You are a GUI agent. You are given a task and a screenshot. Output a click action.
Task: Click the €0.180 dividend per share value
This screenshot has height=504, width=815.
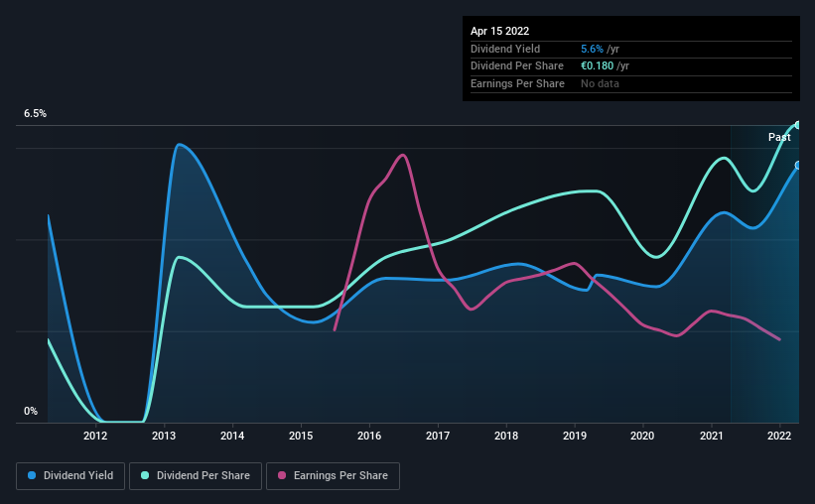[x=598, y=66]
